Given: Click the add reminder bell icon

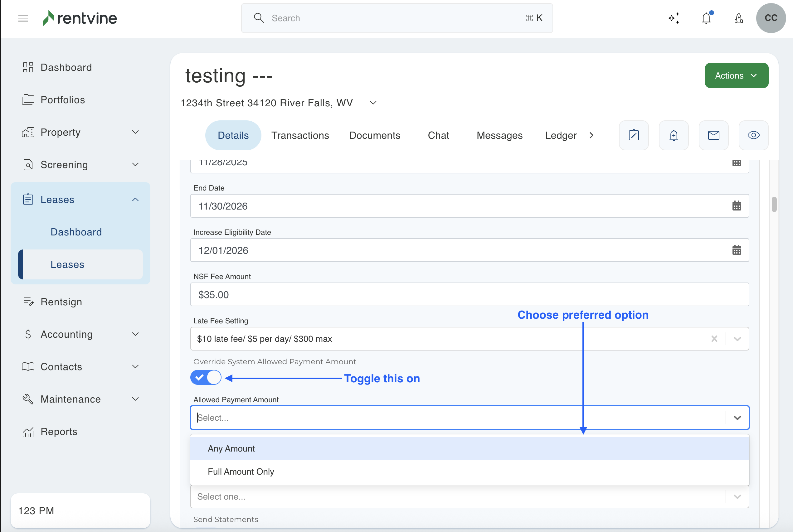Looking at the screenshot, I should click(x=674, y=135).
